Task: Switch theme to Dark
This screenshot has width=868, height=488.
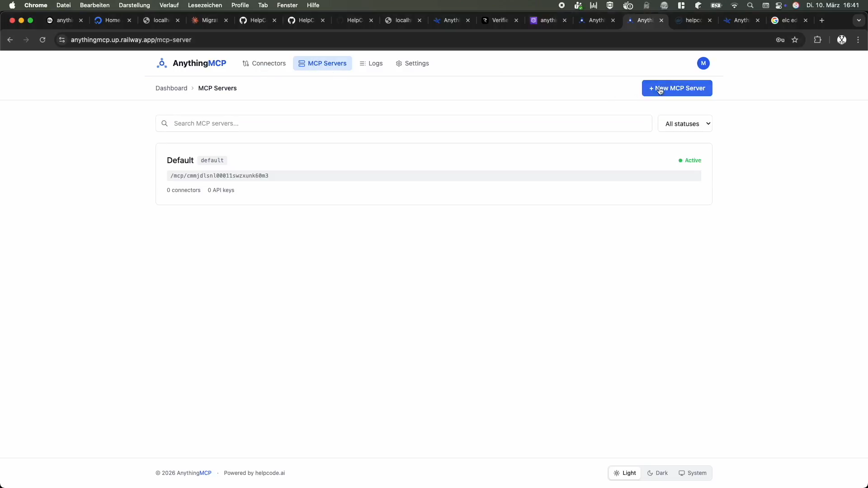Action: 657,473
